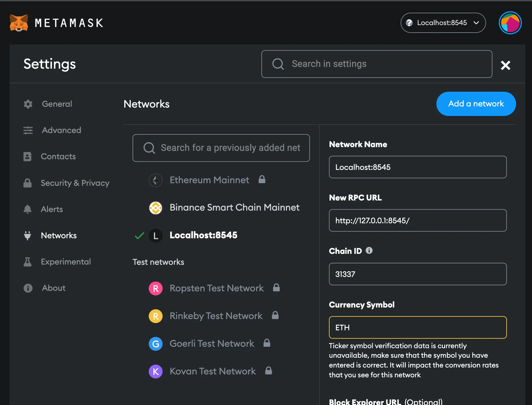This screenshot has height=405, width=532.
Task: Open the About settings tab
Action: [54, 288]
